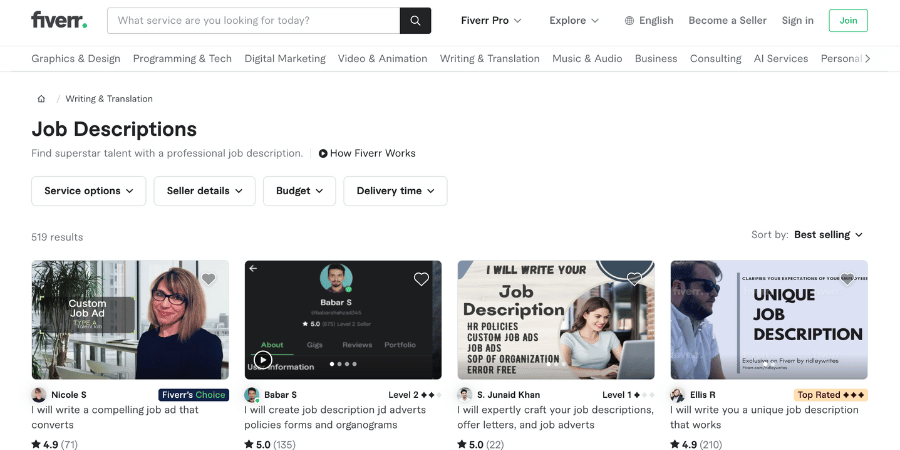Screen dimensions: 900x450
Task: Click Nicole S seller avatar
Action: pyautogui.click(x=38, y=395)
